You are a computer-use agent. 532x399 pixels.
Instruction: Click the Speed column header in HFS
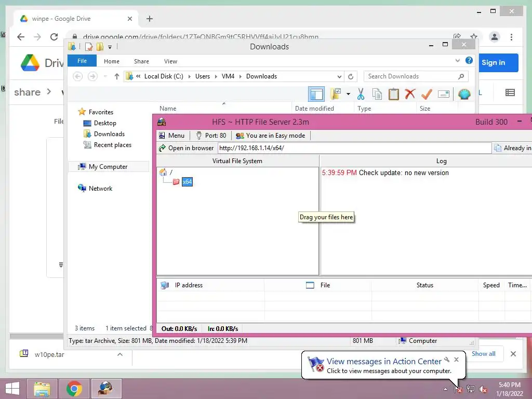[x=491, y=285]
